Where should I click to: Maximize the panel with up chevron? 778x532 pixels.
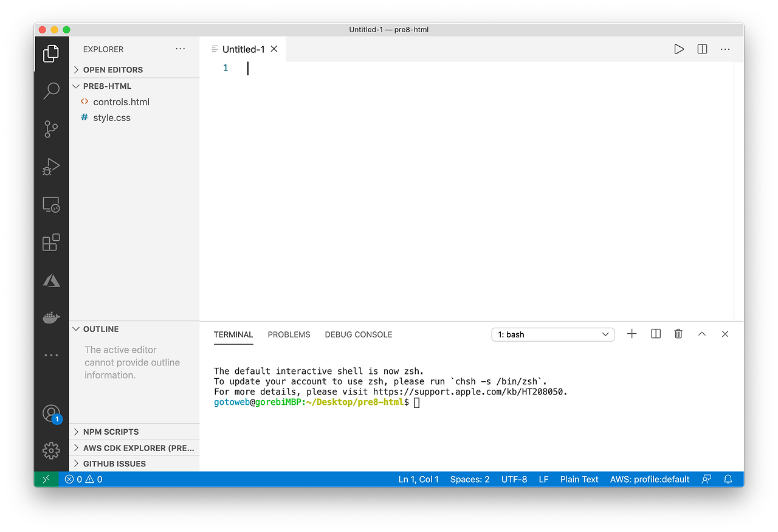click(x=702, y=334)
